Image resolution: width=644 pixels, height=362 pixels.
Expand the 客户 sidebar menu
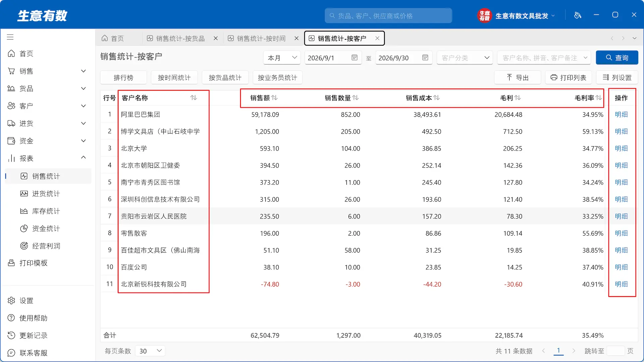[84, 106]
